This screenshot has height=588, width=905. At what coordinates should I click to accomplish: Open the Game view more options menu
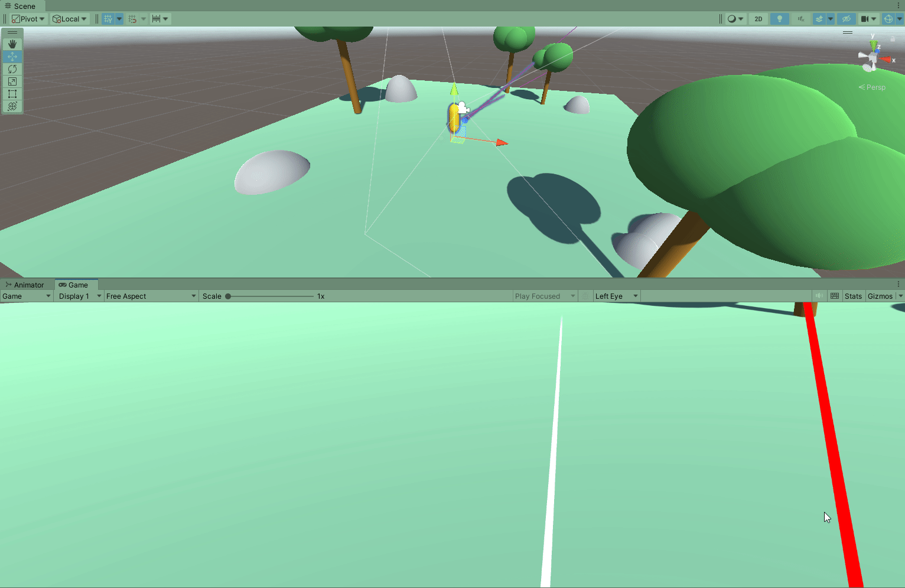(899, 285)
